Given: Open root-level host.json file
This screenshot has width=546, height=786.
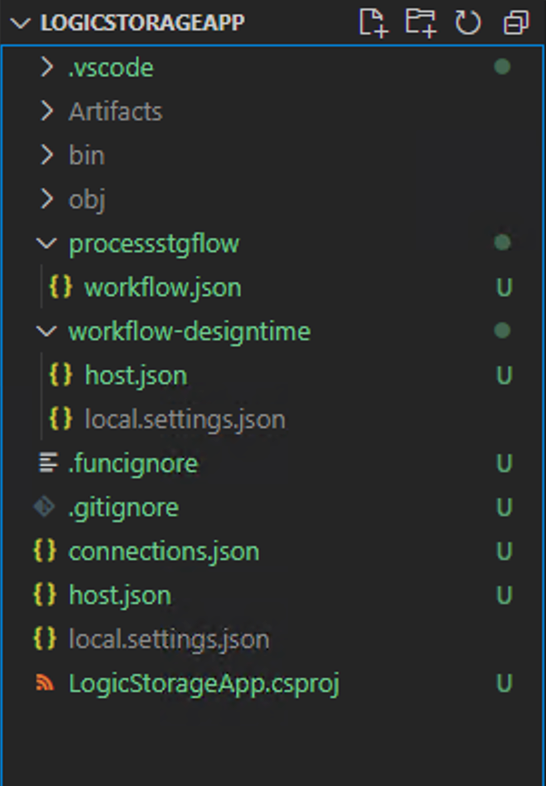Looking at the screenshot, I should tap(120, 596).
